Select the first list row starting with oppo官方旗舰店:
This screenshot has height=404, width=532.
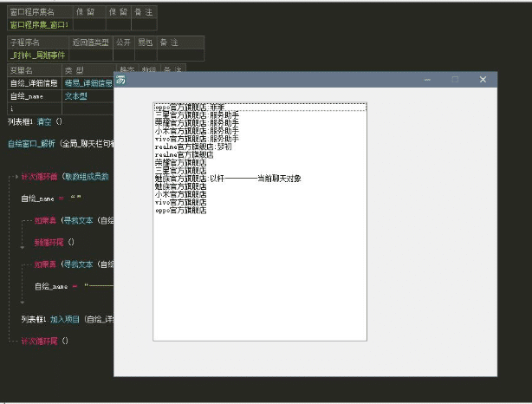(x=260, y=108)
